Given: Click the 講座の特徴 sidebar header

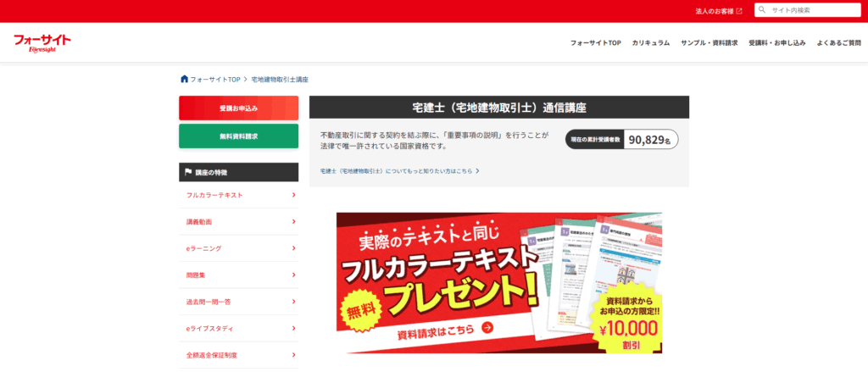Looking at the screenshot, I should click(x=238, y=172).
